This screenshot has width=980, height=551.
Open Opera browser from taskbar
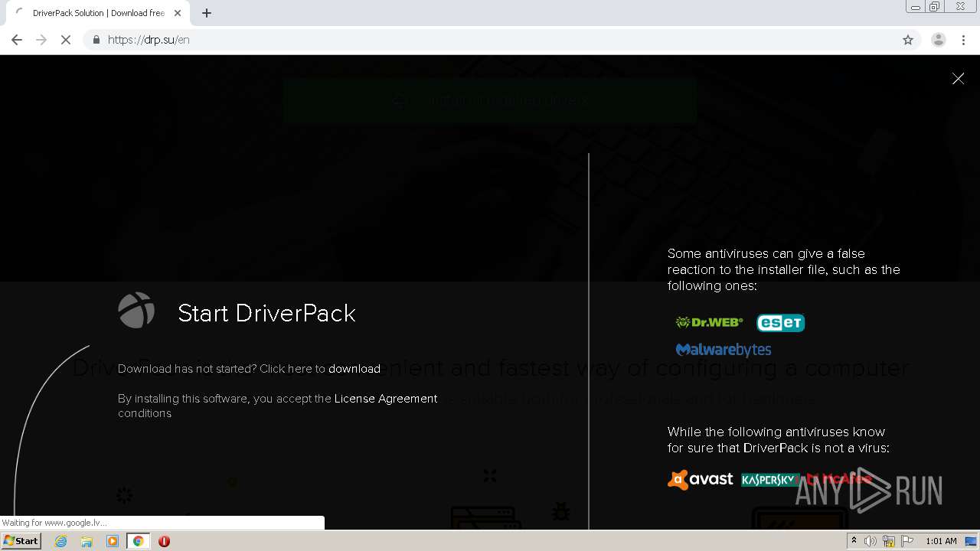pos(164,541)
